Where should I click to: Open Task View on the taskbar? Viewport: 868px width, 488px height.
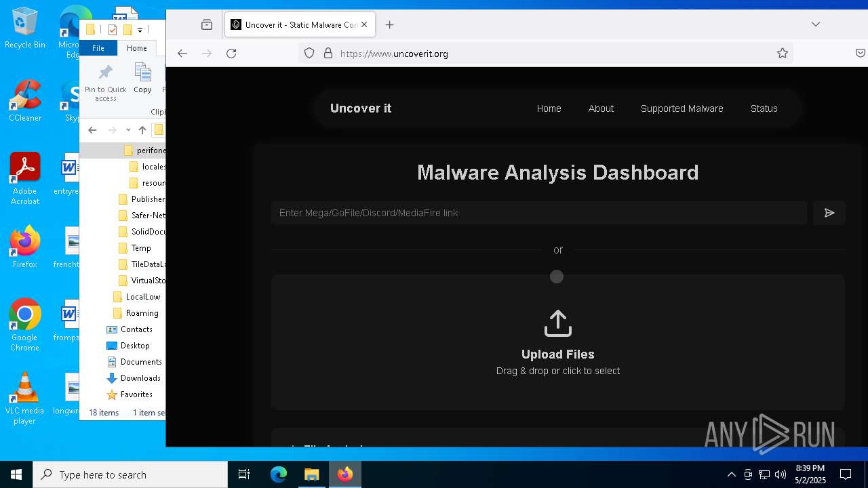244,474
